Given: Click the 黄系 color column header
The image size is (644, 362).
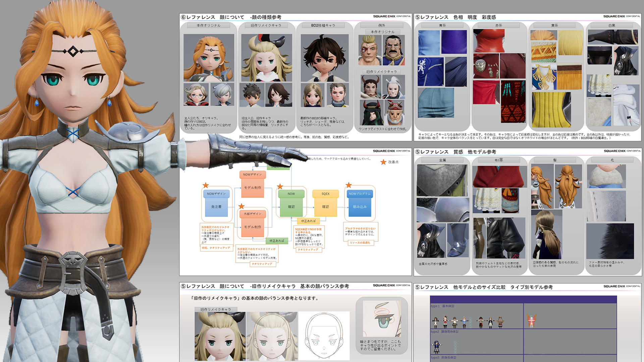Looking at the screenshot, I should 555,25.
